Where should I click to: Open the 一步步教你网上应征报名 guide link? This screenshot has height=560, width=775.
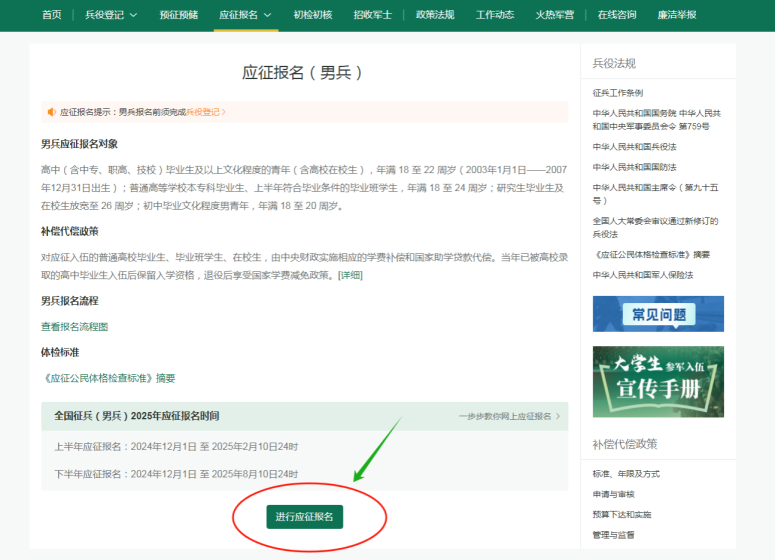[509, 416]
